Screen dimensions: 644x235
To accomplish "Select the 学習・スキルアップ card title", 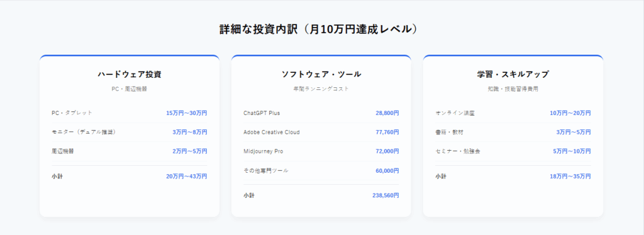I will [x=513, y=74].
